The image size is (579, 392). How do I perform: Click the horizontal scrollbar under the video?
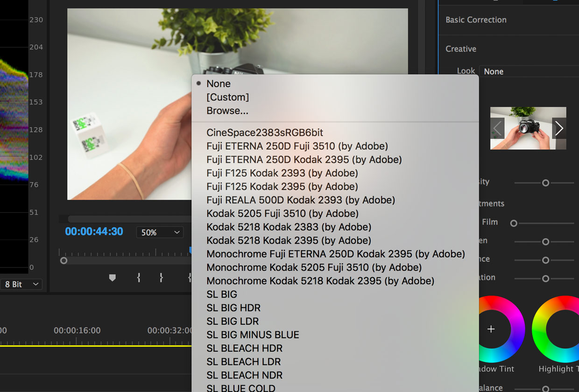(x=130, y=219)
